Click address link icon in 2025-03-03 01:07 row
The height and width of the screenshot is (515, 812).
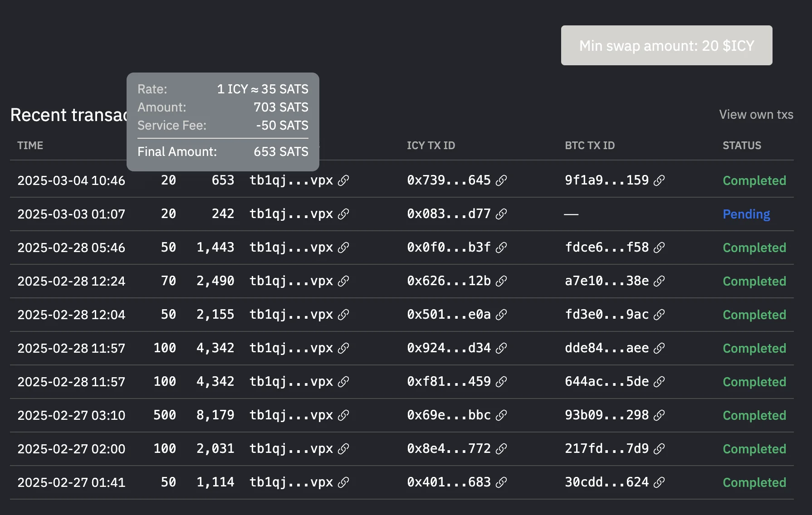click(343, 214)
